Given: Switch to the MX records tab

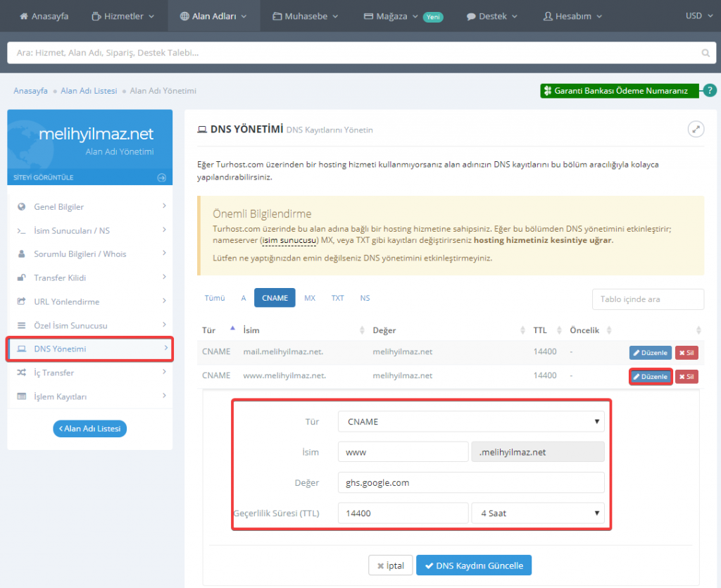Looking at the screenshot, I should coord(310,298).
